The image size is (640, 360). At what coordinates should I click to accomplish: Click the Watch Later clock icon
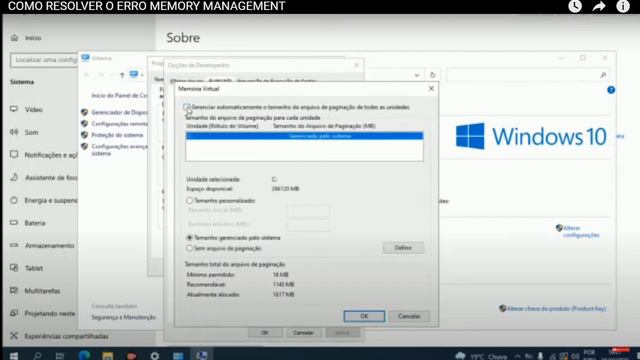(575, 6)
